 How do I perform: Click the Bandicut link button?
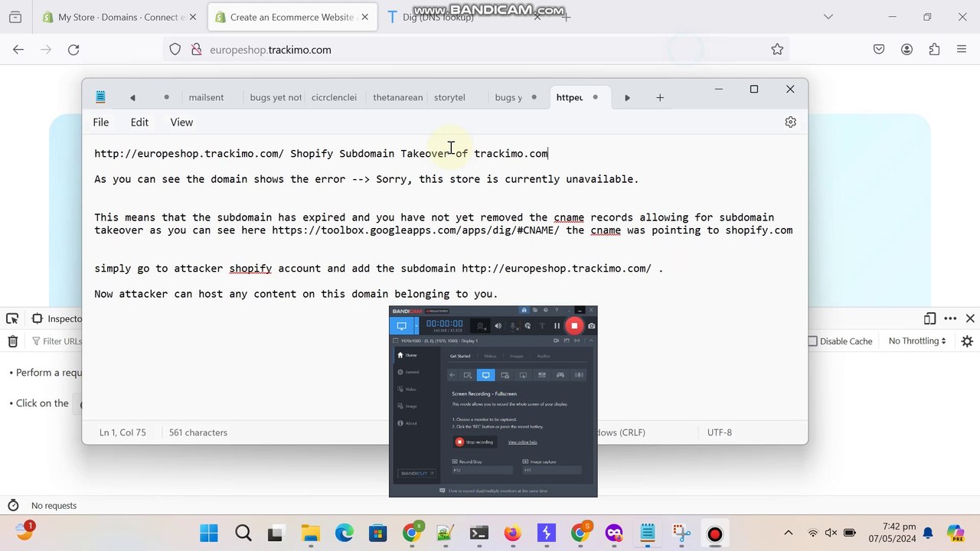pyautogui.click(x=416, y=473)
